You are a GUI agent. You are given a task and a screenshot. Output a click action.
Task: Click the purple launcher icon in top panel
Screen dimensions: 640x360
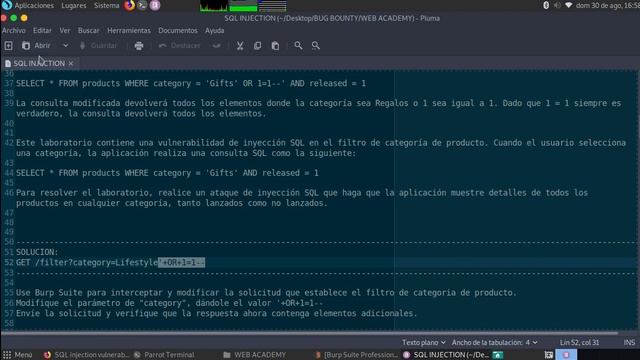155,5
